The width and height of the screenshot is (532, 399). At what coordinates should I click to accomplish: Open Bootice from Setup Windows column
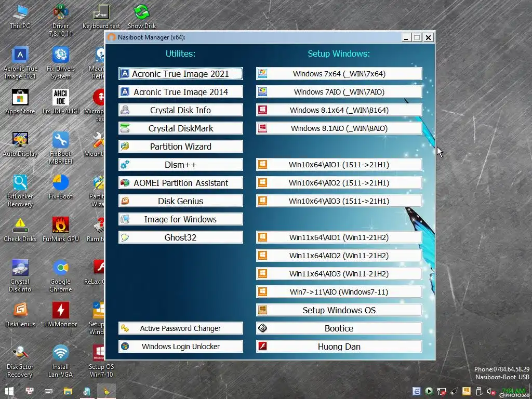pyautogui.click(x=339, y=328)
